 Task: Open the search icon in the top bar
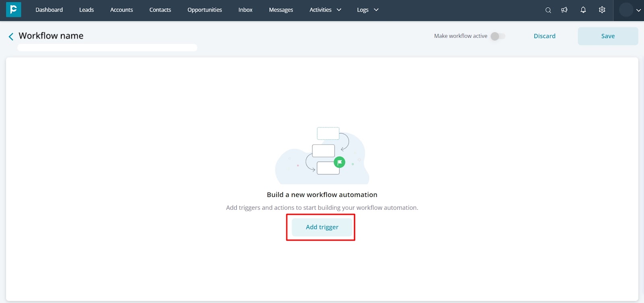(x=548, y=10)
